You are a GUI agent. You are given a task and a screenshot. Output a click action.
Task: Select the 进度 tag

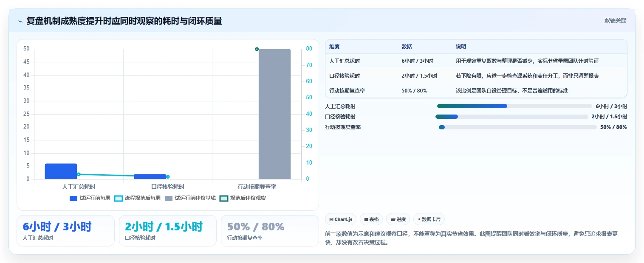398,219
